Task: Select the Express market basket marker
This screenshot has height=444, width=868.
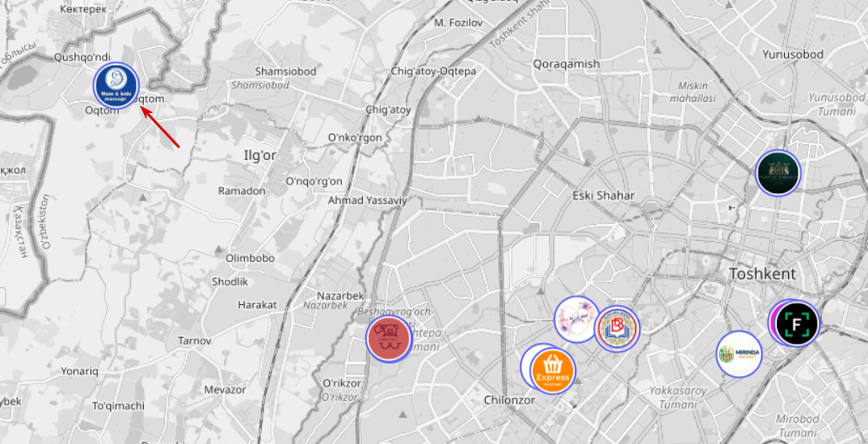Action: point(552,371)
